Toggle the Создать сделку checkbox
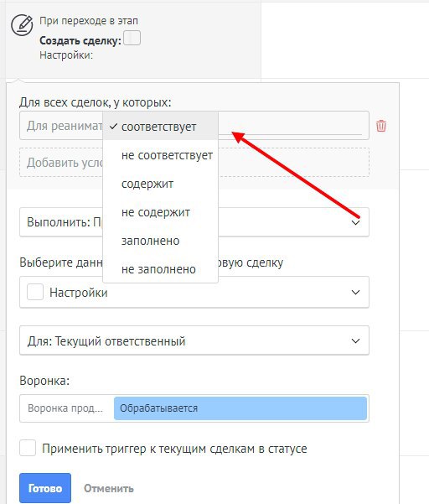The height and width of the screenshot is (504, 429). 132,38
